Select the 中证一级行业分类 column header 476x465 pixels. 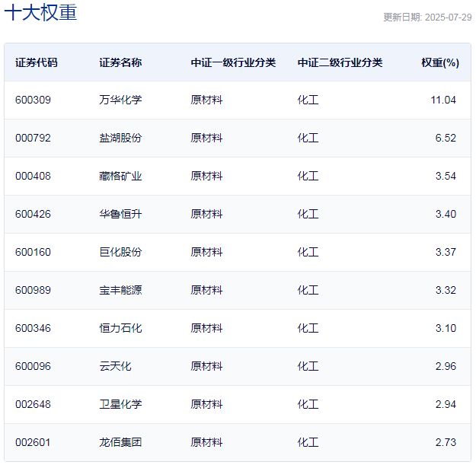pyautogui.click(x=233, y=62)
